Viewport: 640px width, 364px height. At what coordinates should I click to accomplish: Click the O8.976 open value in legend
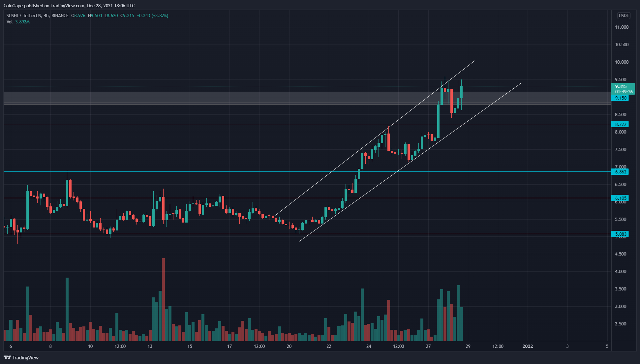78,15
